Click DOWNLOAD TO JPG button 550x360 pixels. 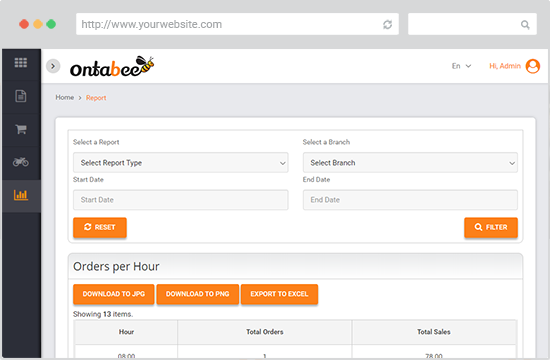click(114, 294)
